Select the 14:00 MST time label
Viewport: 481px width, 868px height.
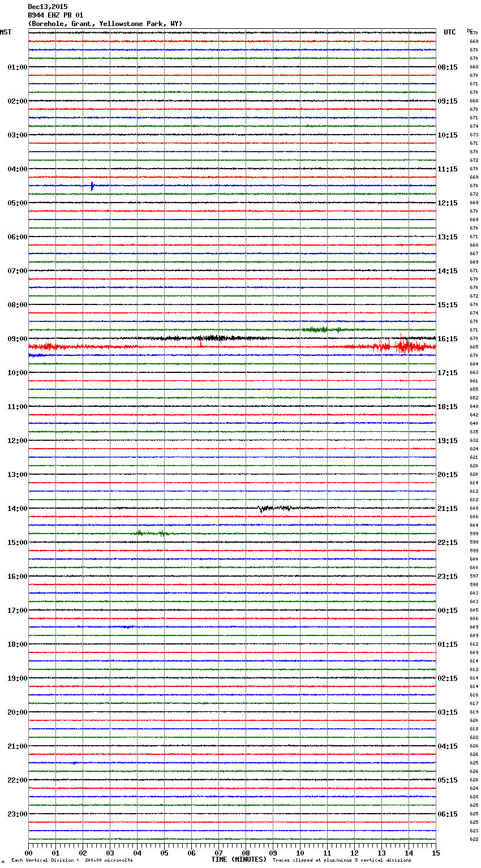[x=18, y=509]
